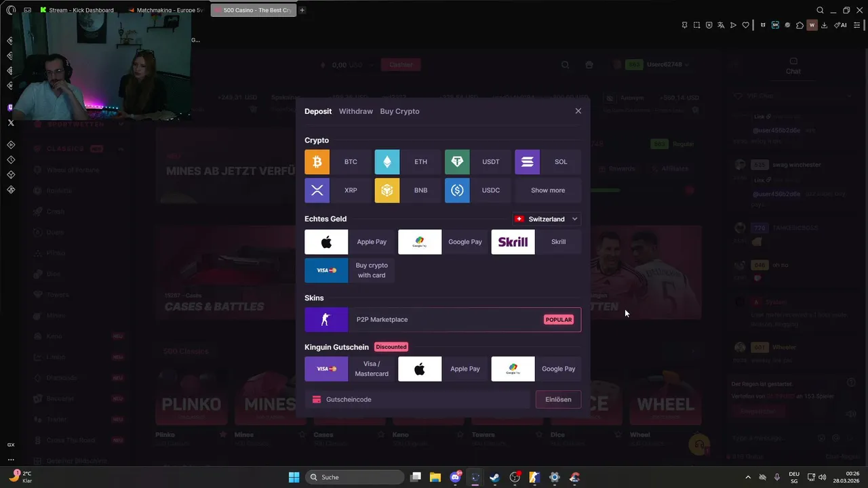868x488 pixels.
Task: Click the heart bookmark icon in toolbar
Action: point(745,25)
